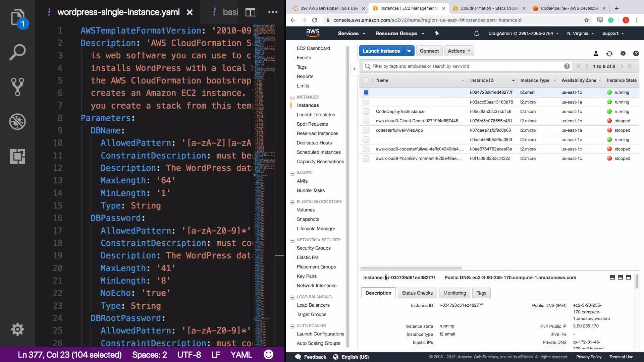Open Security Groups in sidebar
The width and height of the screenshot is (644, 362).
[x=313, y=248]
